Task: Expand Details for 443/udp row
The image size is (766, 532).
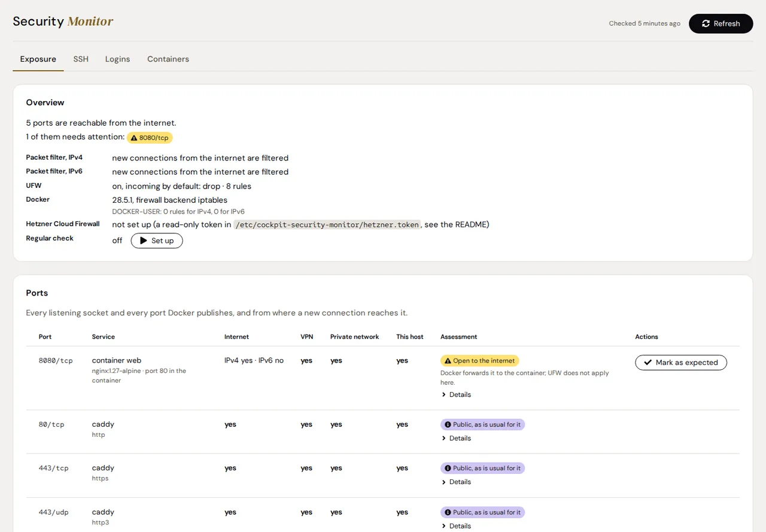Action: pyautogui.click(x=456, y=525)
